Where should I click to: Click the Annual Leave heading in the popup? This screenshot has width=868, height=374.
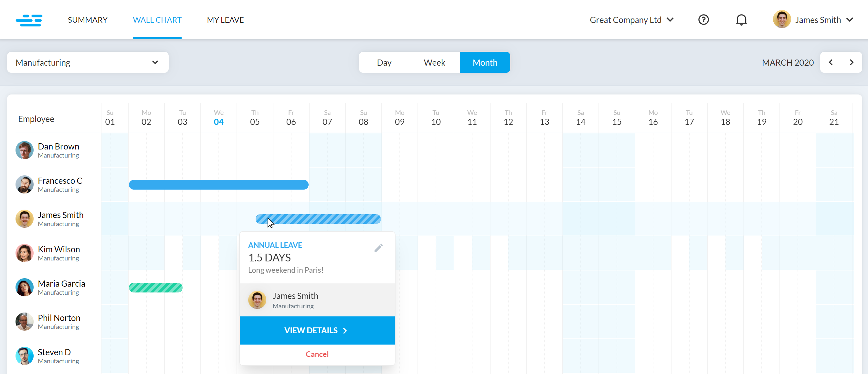275,245
